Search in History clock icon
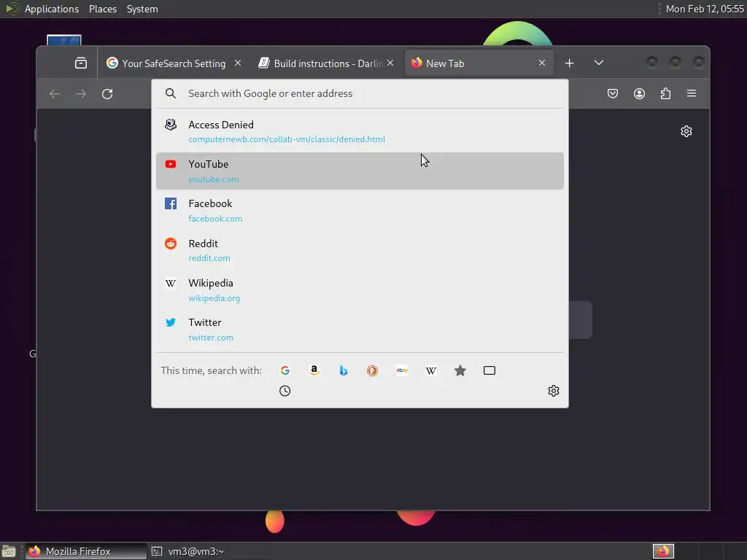Viewport: 747px width, 560px height. 285,391
